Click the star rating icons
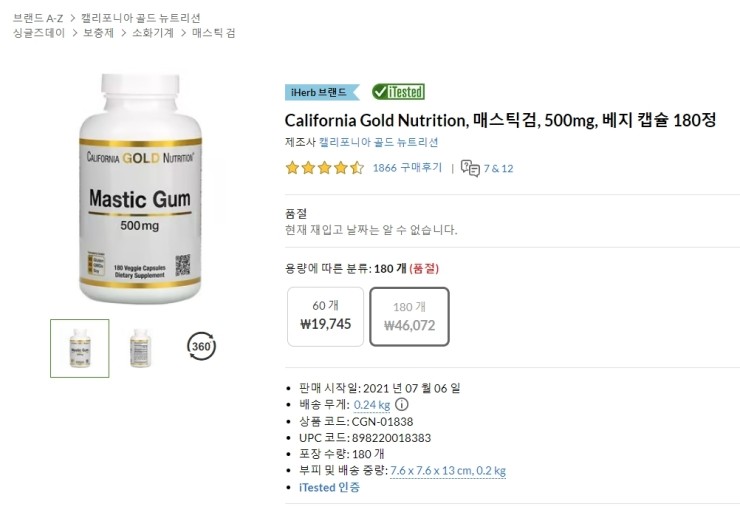Viewport: 740px width, 507px height. coord(325,168)
